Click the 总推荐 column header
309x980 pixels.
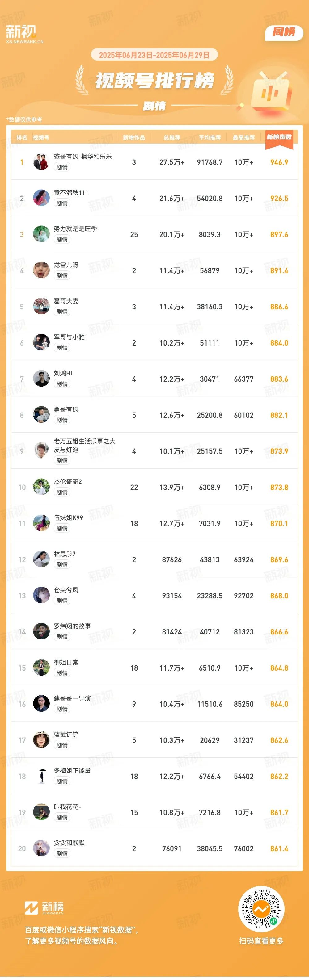172,137
